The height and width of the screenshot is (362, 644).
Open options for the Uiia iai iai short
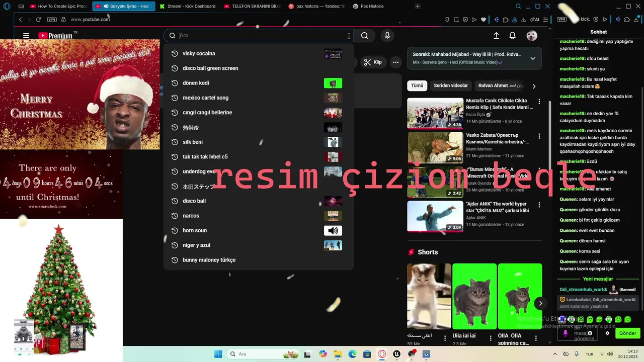click(491, 339)
